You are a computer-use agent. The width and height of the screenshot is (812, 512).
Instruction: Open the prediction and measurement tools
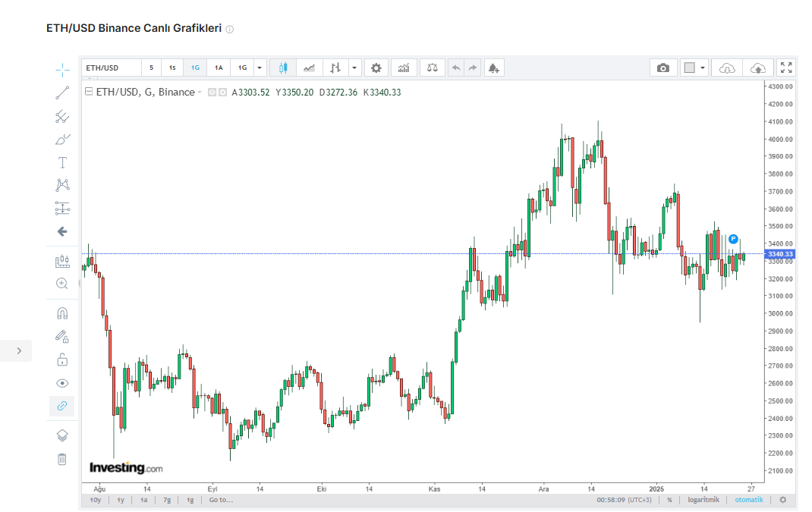(x=62, y=208)
